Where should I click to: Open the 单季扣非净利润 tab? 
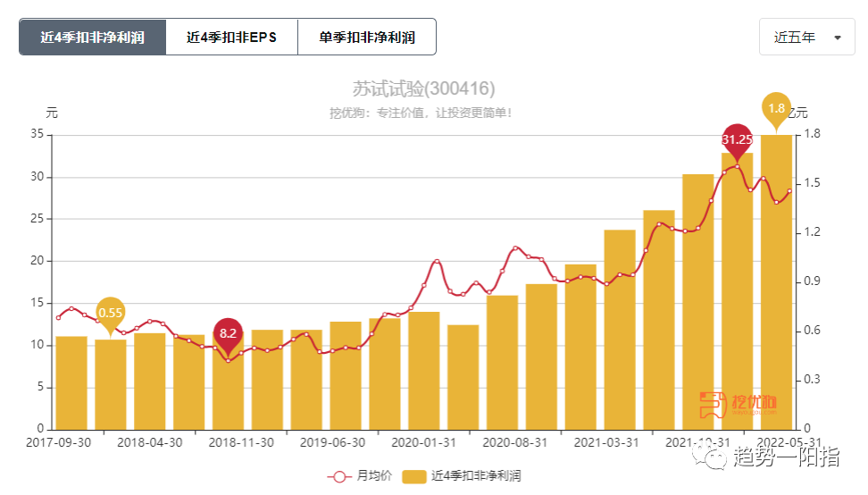(367, 38)
